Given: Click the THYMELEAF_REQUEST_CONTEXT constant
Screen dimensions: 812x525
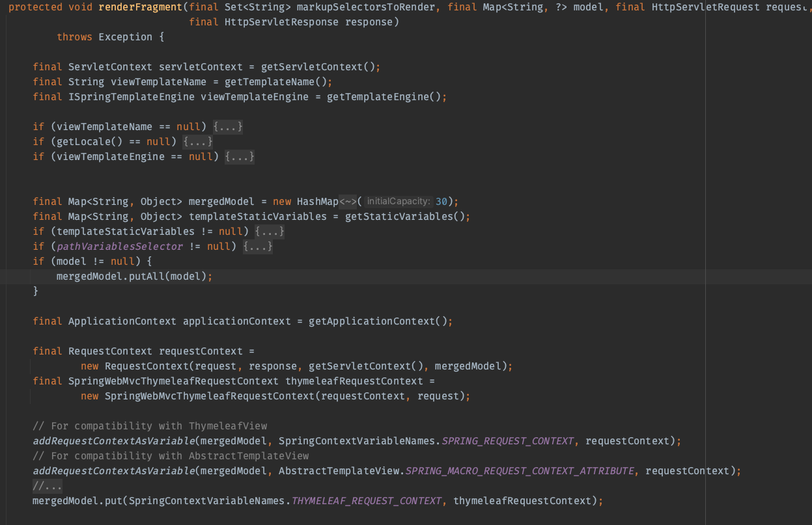Looking at the screenshot, I should (x=366, y=501).
